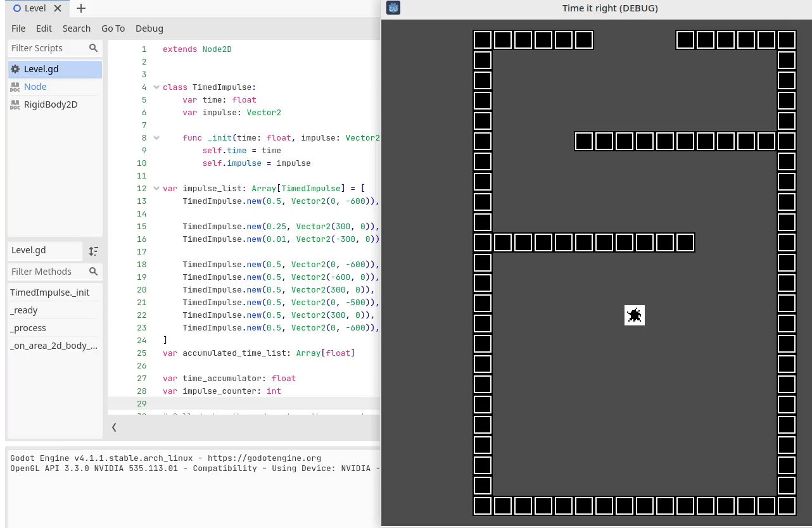Click line number 12 in the gutter
Screen dimensions: 812x528
(x=141, y=189)
